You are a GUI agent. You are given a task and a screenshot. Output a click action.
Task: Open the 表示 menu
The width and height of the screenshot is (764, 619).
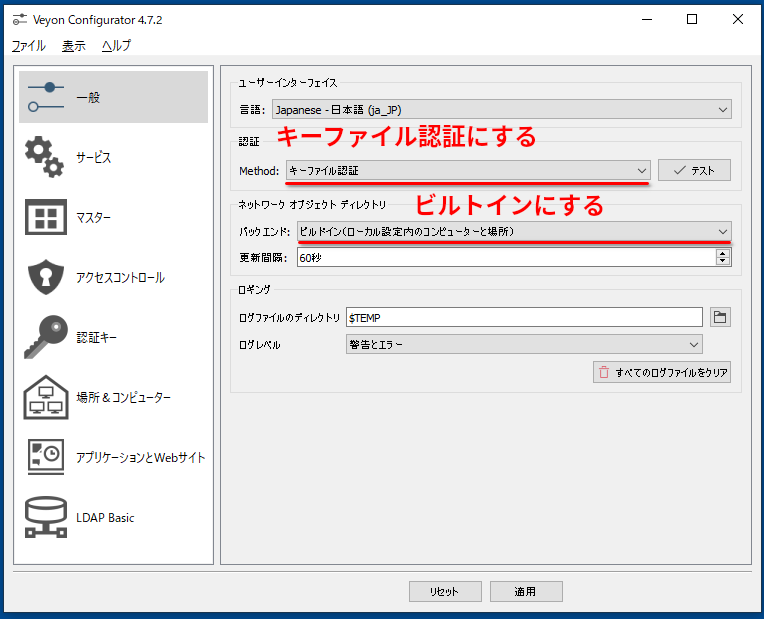tap(74, 46)
